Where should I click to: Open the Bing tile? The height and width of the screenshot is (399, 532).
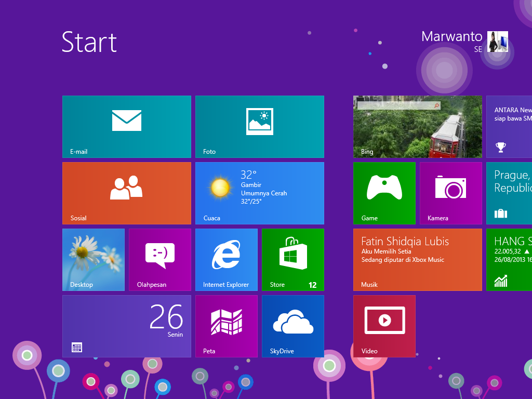[x=417, y=127]
